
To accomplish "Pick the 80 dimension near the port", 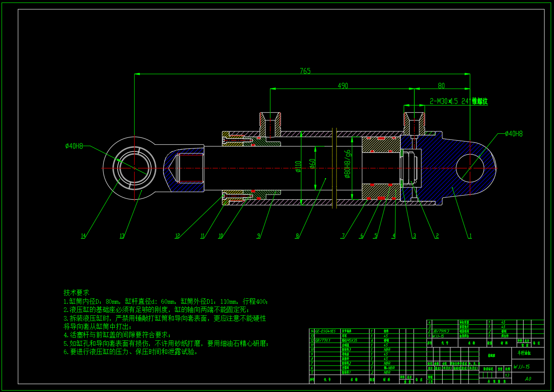I will tap(441, 86).
